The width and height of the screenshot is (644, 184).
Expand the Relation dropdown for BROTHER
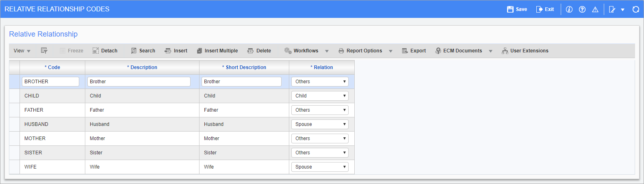[320, 82]
